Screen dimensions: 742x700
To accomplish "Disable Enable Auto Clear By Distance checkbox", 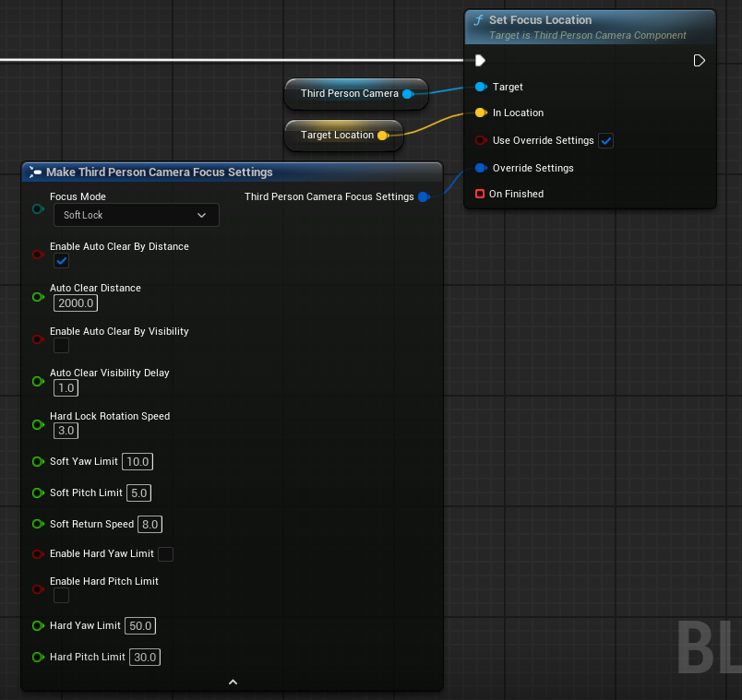I will point(61,262).
